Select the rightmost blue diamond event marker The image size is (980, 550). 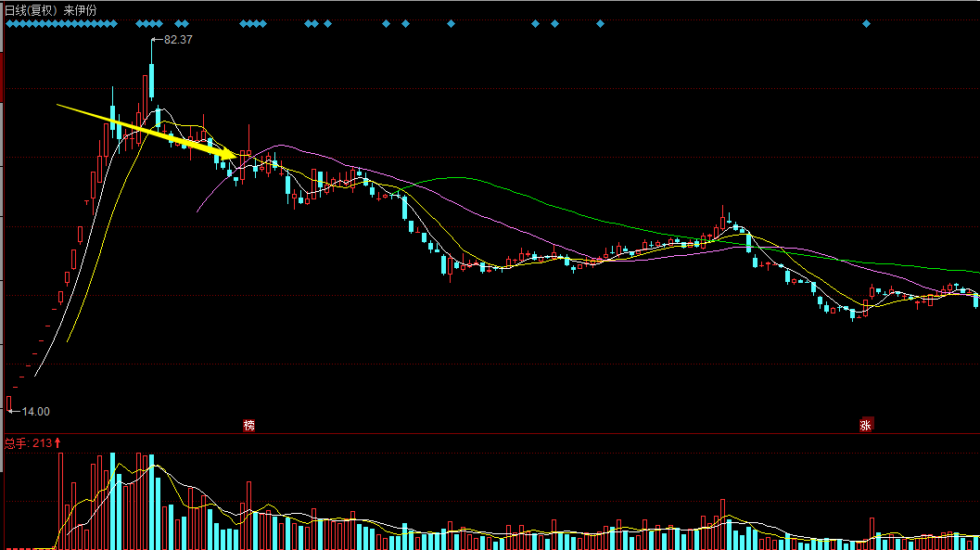[867, 24]
